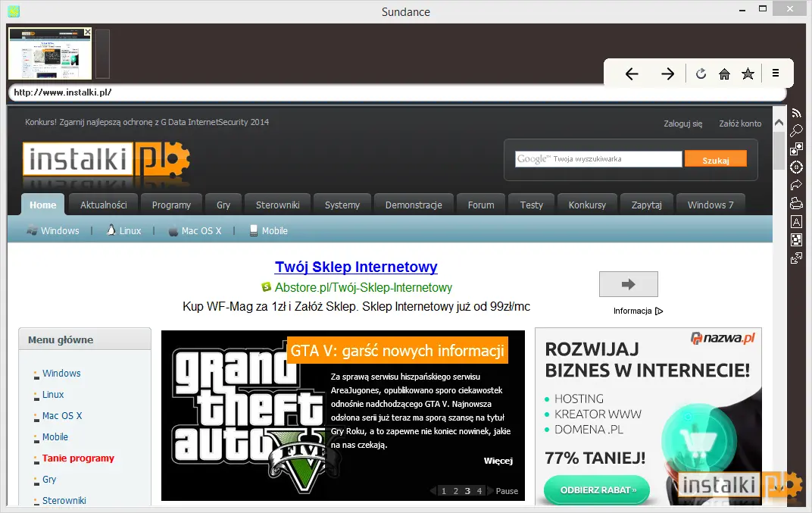Select the Sterowniki navigation tab
The height and width of the screenshot is (513, 812).
click(277, 205)
